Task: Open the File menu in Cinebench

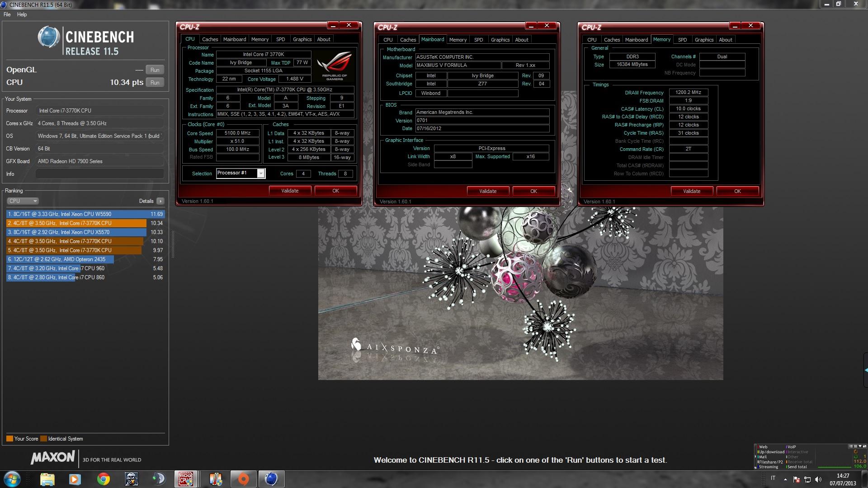Action: [x=7, y=14]
